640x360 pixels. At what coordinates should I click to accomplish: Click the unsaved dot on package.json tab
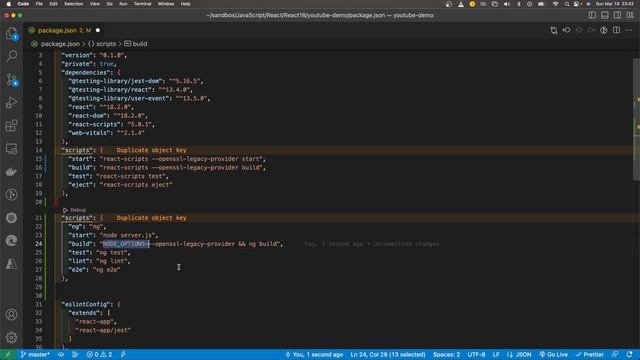click(98, 31)
